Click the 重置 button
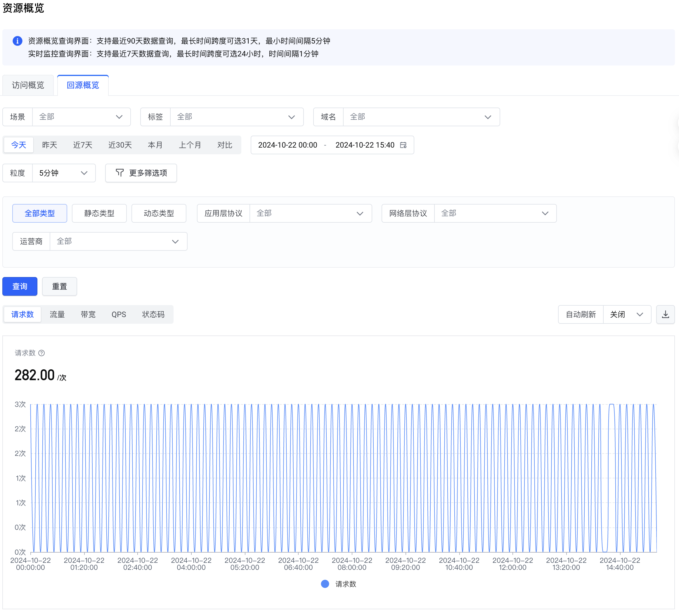This screenshot has height=616, width=679. tap(60, 287)
